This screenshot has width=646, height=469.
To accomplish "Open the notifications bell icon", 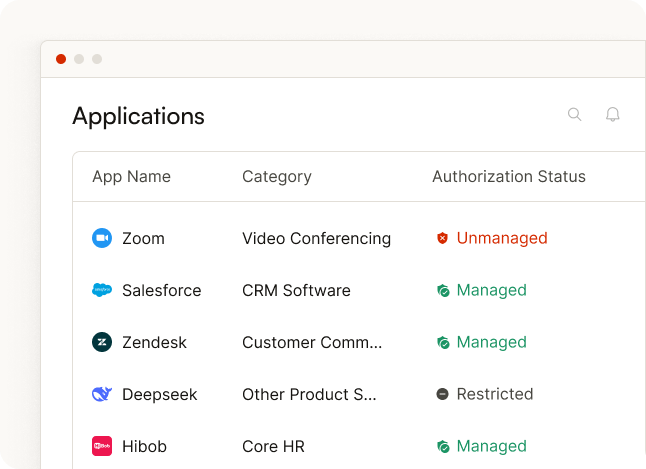I will tap(613, 114).
